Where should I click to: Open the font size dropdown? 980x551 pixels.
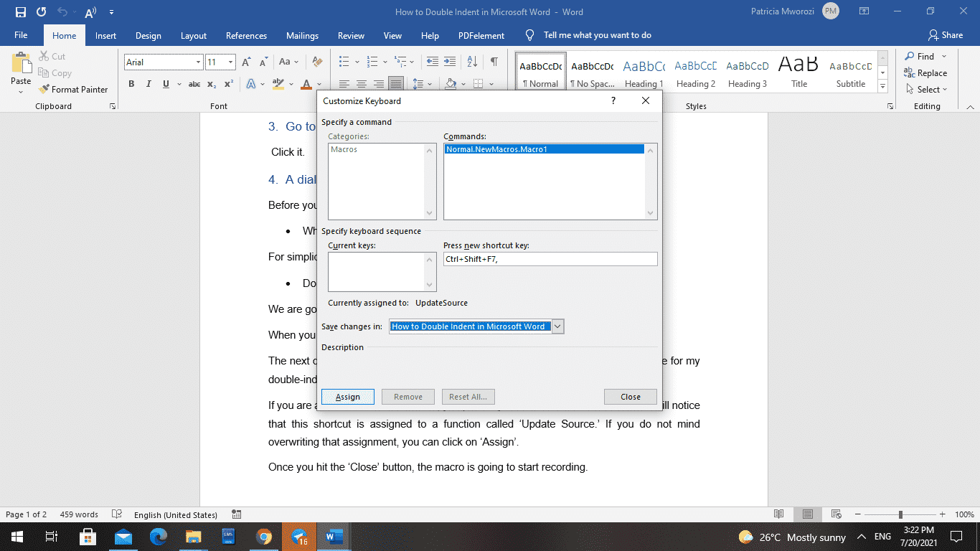pyautogui.click(x=230, y=62)
